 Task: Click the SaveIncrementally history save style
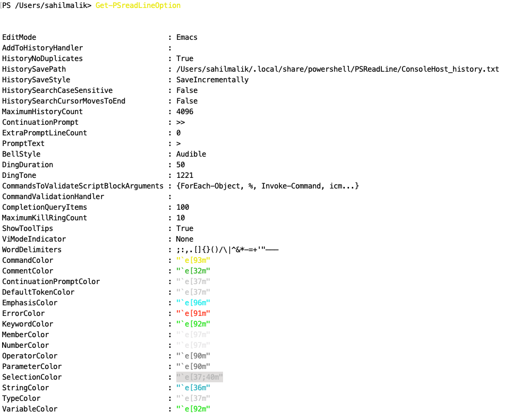tap(211, 80)
